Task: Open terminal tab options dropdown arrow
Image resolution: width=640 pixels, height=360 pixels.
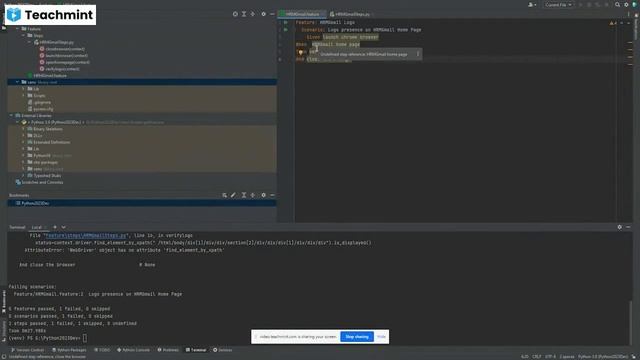Action: (x=64, y=227)
